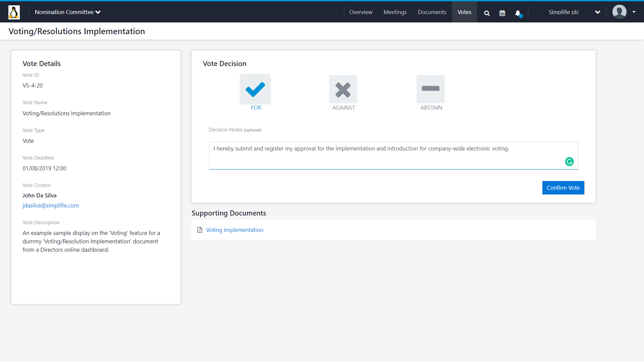This screenshot has height=362, width=644.
Task: Click the Vote Description paragraph text
Action: click(91, 241)
